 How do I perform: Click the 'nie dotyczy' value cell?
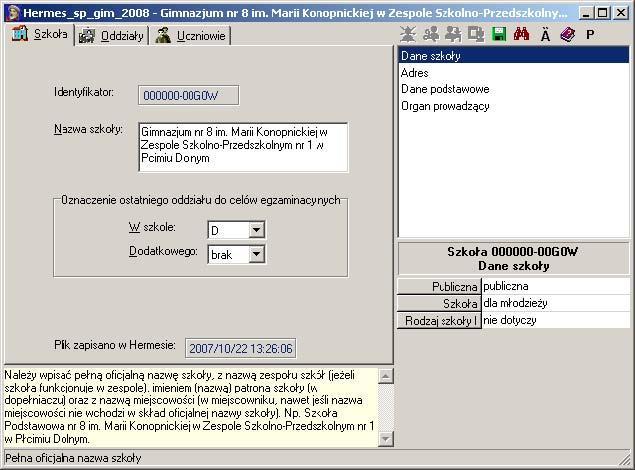(x=556, y=321)
